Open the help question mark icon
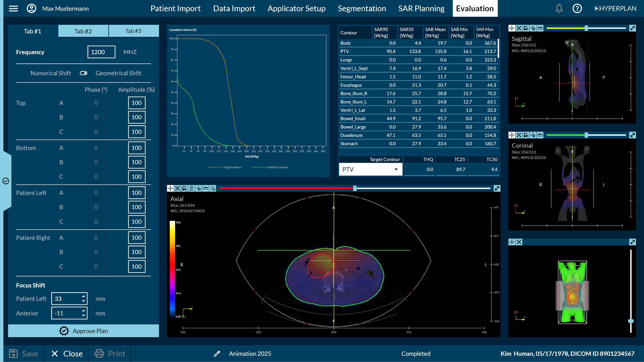Screen dimensions: 644x362 (577, 9)
